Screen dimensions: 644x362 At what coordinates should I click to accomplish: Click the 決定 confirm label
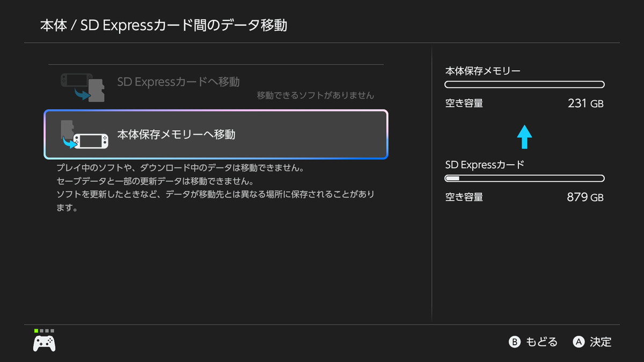[600, 342]
